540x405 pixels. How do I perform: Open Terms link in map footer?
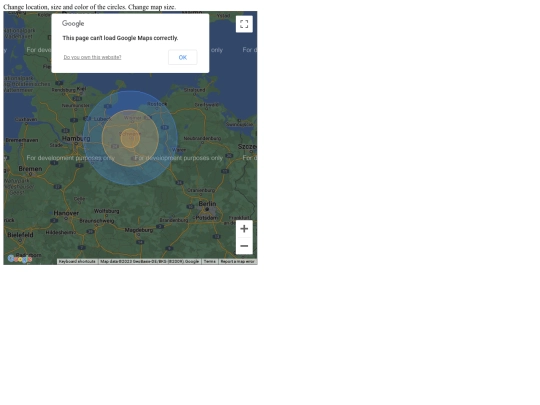(209, 262)
